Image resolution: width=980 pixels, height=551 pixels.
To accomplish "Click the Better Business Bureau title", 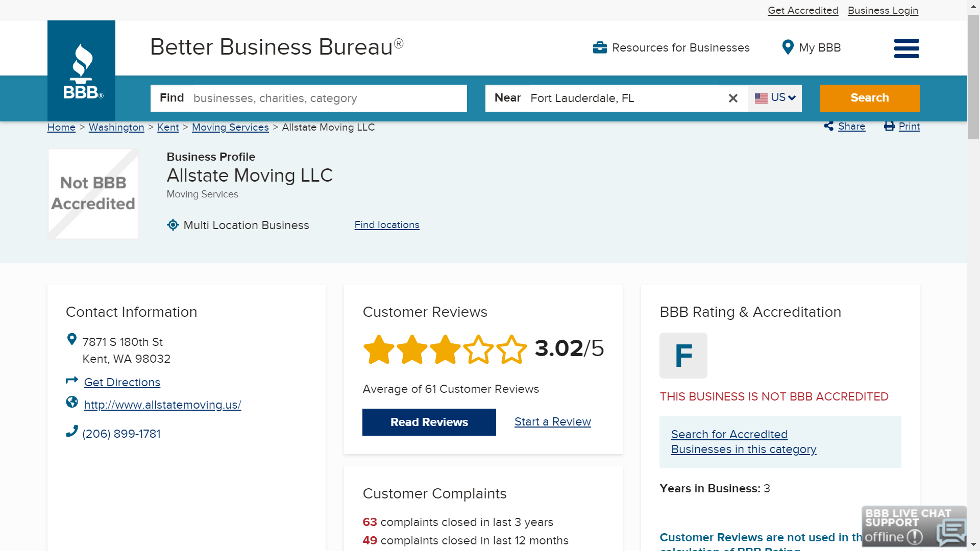I will click(x=277, y=47).
